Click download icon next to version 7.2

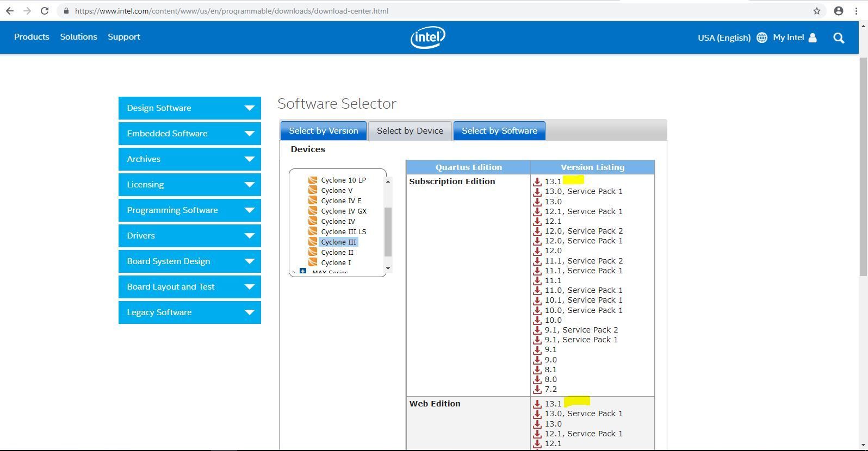(x=537, y=389)
